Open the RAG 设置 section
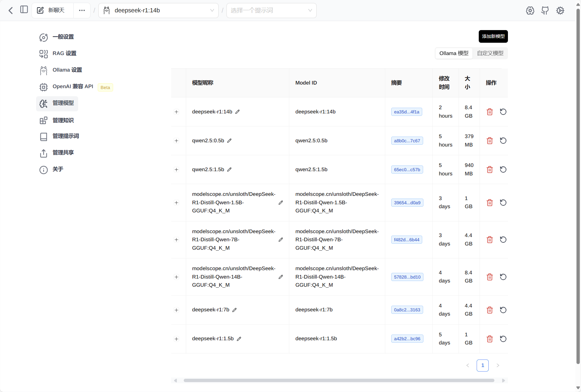Viewport: 581px width, 392px height. pyautogui.click(x=64, y=54)
